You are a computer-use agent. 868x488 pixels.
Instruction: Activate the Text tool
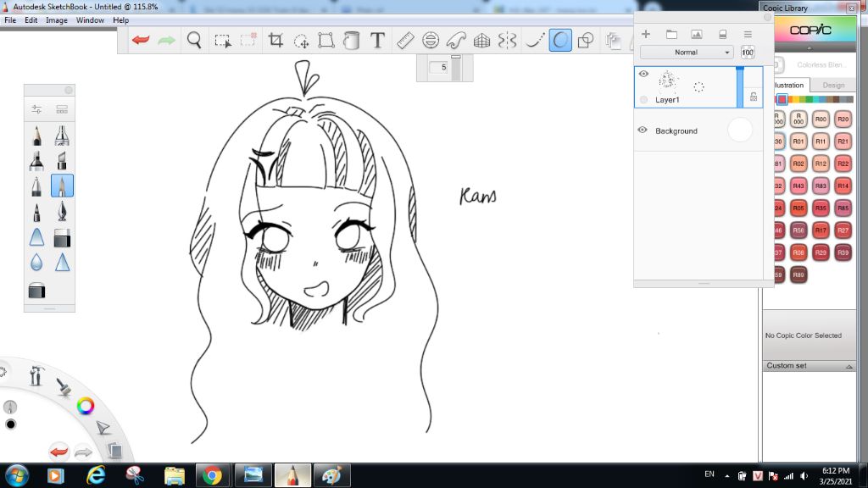click(377, 40)
